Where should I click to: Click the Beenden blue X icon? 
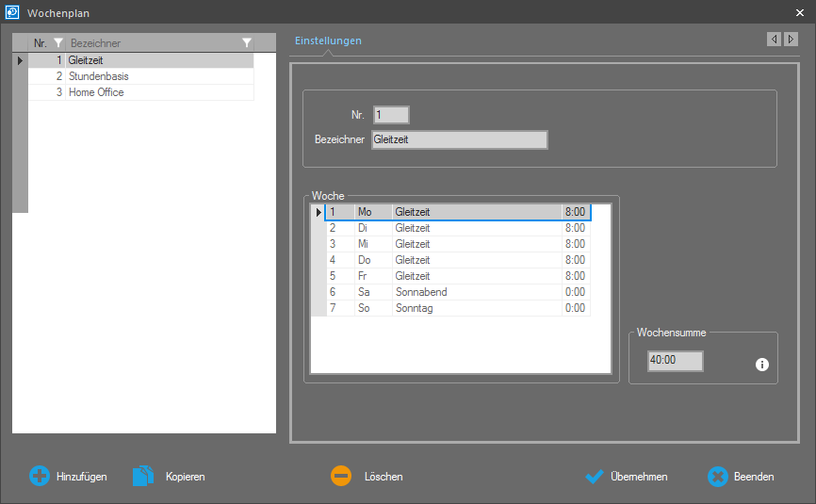718,477
